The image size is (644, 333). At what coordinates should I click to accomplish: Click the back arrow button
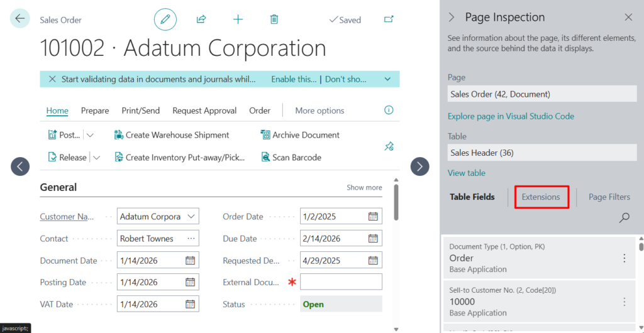tap(20, 18)
